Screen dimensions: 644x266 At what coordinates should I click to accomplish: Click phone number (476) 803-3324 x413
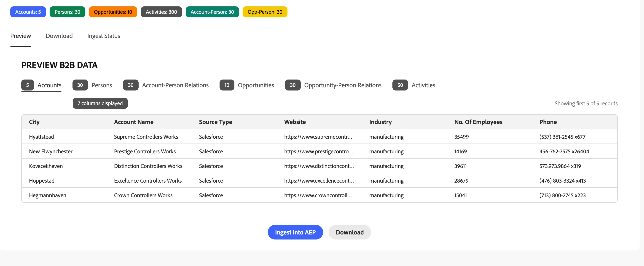[563, 181]
